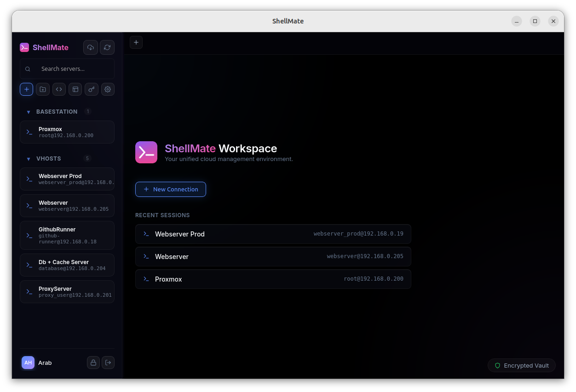Open Proxmox server in sidebar

point(67,132)
